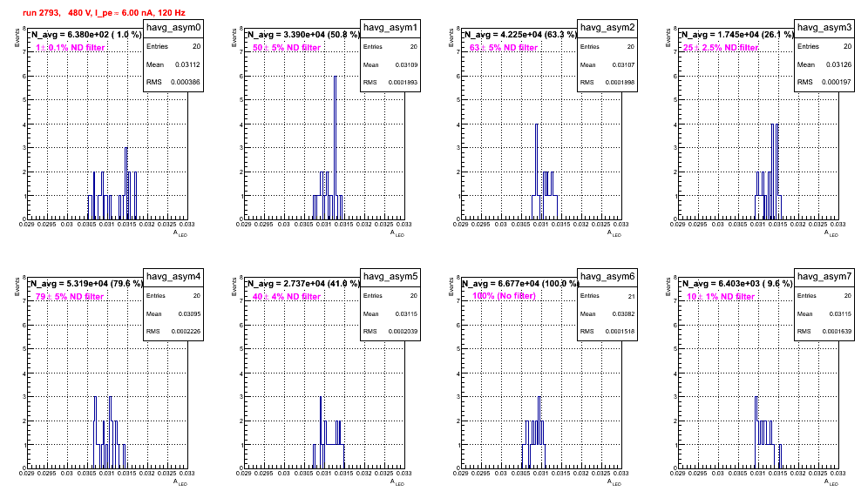Image resolution: width=868 pixels, height=498 pixels.
Task: Select the A_LED axis title under havg_asym0 plot
Action: [180, 233]
